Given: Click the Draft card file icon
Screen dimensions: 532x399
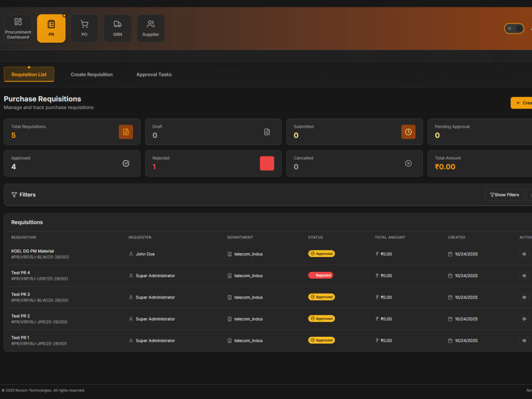Looking at the screenshot, I should pos(267,132).
